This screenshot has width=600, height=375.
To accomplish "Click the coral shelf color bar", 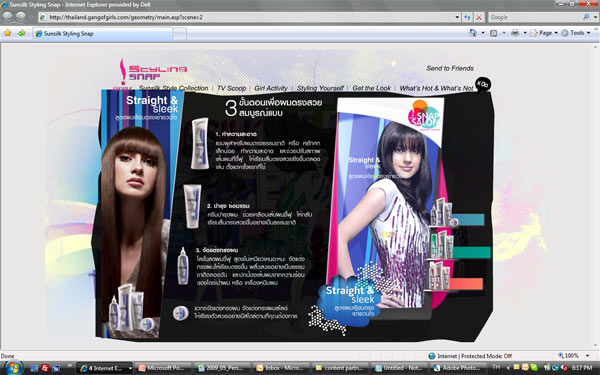I will point(466,284).
